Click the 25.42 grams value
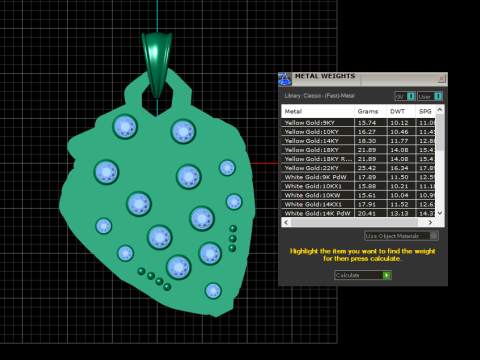 [x=367, y=168]
